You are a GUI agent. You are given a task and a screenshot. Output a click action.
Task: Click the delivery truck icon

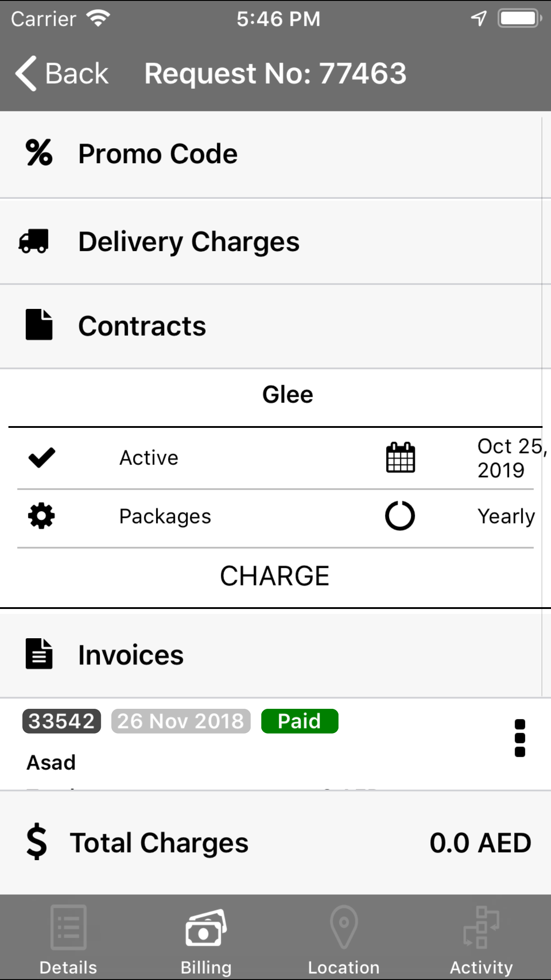pyautogui.click(x=34, y=241)
